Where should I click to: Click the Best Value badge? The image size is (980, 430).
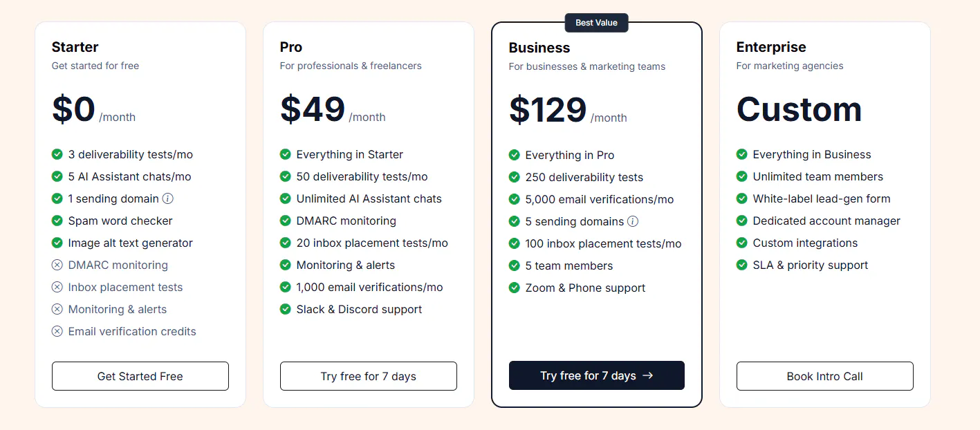tap(596, 23)
